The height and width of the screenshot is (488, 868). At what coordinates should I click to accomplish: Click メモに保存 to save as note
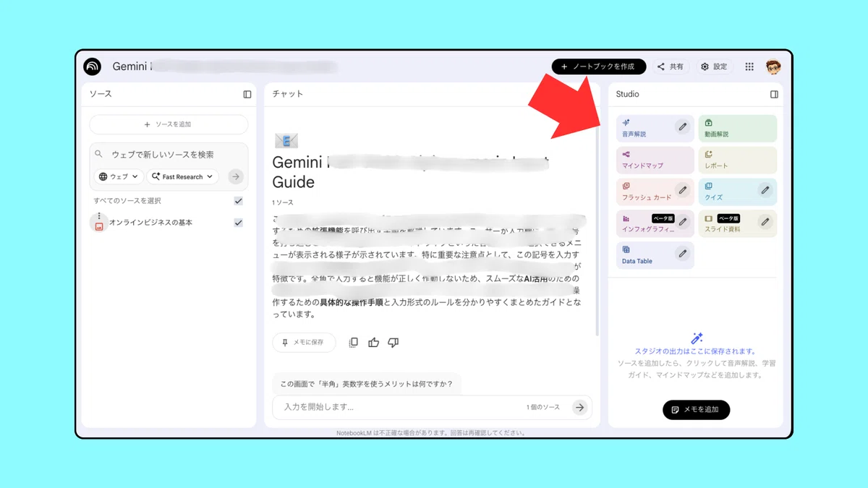click(x=304, y=342)
